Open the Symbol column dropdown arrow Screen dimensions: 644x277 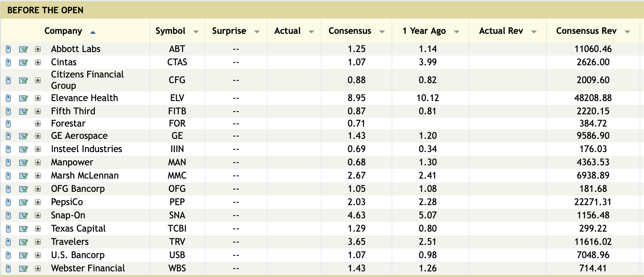[196, 32]
